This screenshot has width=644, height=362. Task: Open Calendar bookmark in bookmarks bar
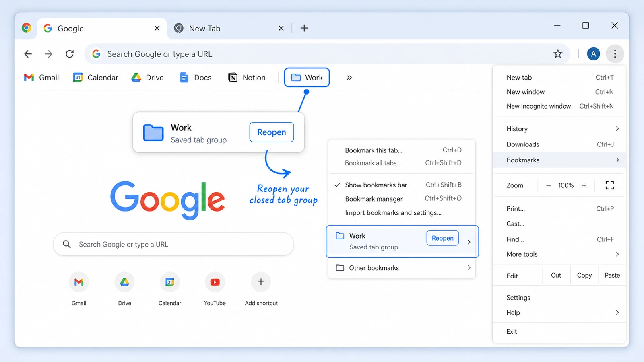(x=96, y=78)
